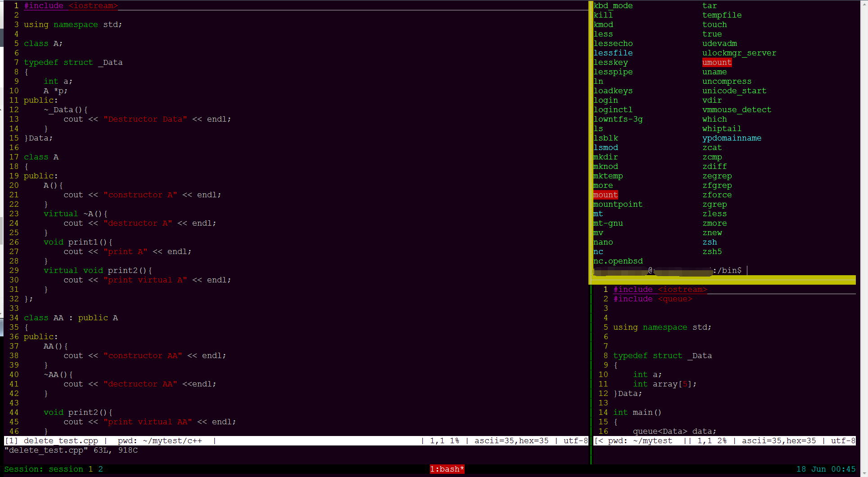
Task: Click the 'znew' file entry
Action: pyautogui.click(x=712, y=232)
